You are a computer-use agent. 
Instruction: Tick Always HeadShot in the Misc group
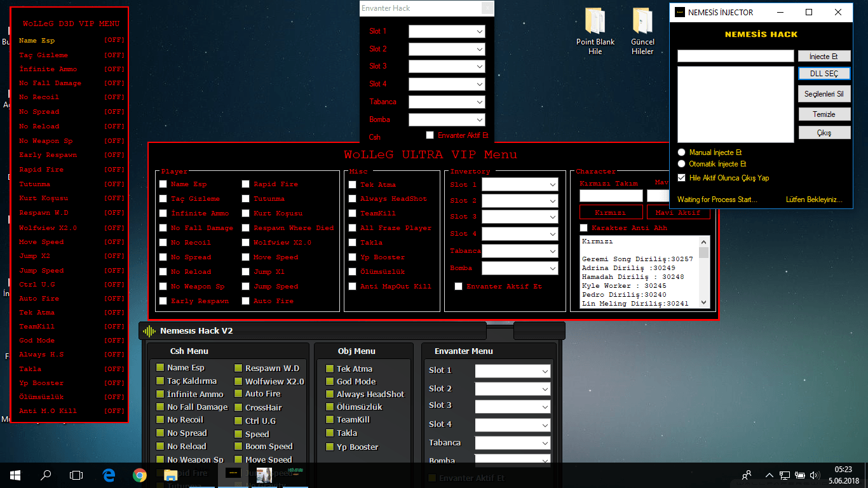tap(353, 199)
